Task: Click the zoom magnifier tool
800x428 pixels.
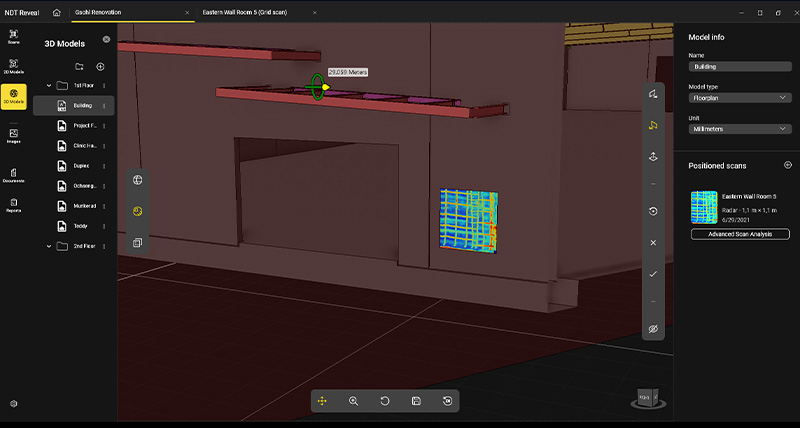Action: click(353, 401)
